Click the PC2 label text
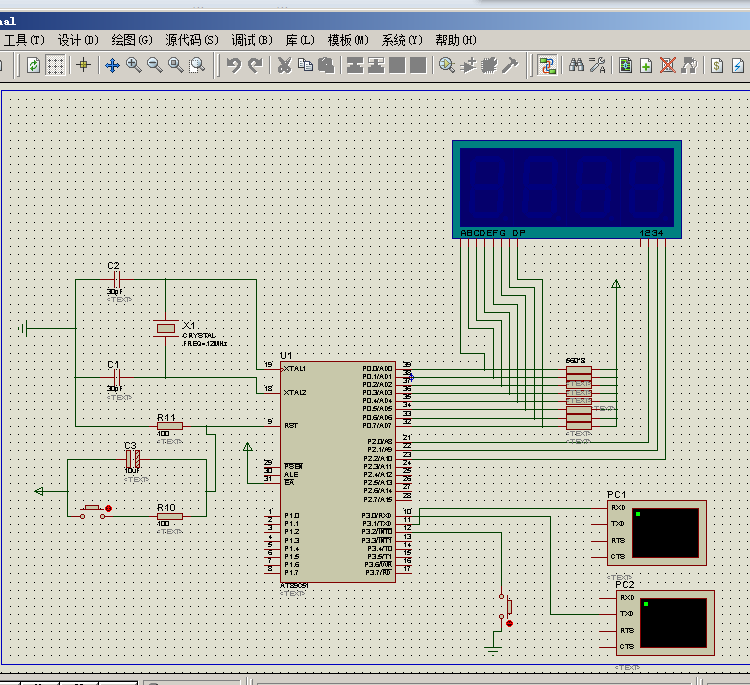This screenshot has width=750, height=685. coord(625,585)
